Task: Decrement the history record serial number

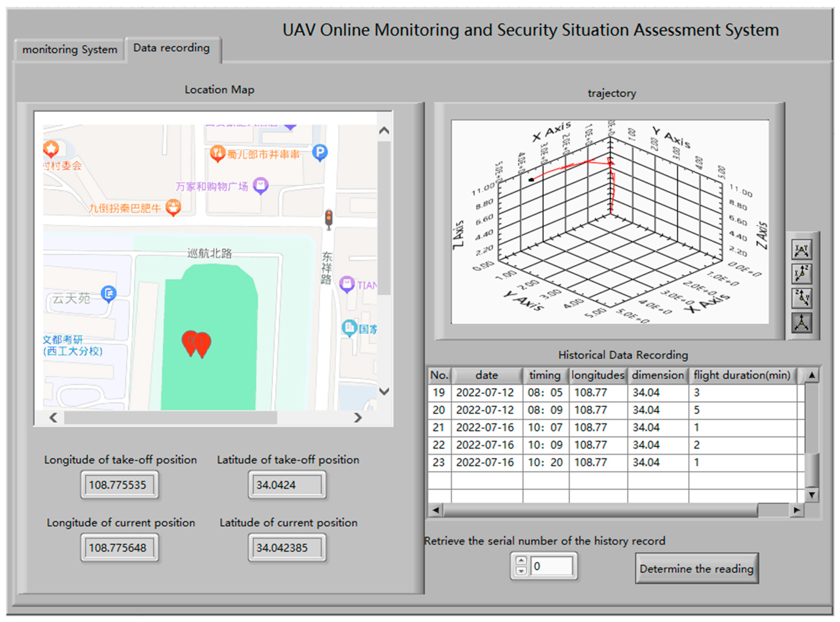Action: click(521, 571)
